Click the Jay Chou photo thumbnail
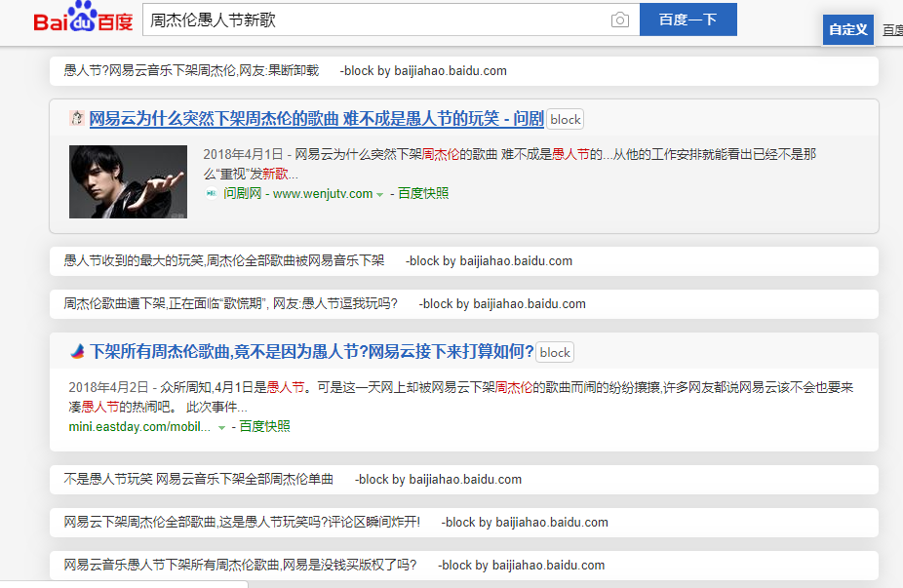903x588 pixels. tap(128, 181)
